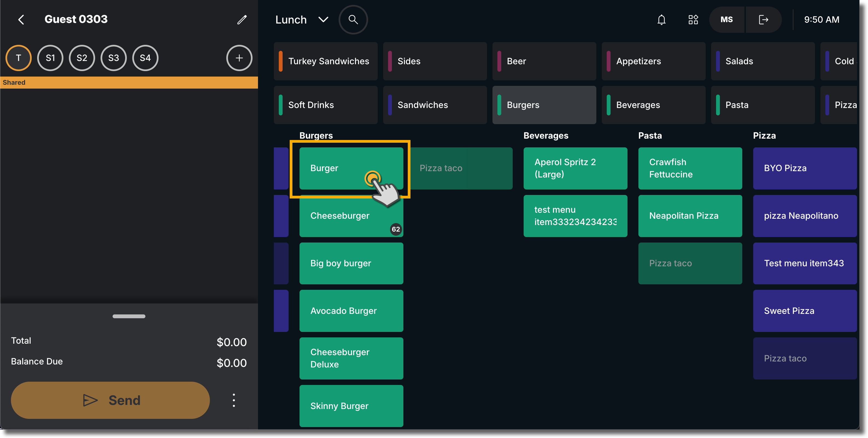This screenshot has width=868, height=438.
Task: Open the apps grid icon
Action: tap(693, 20)
